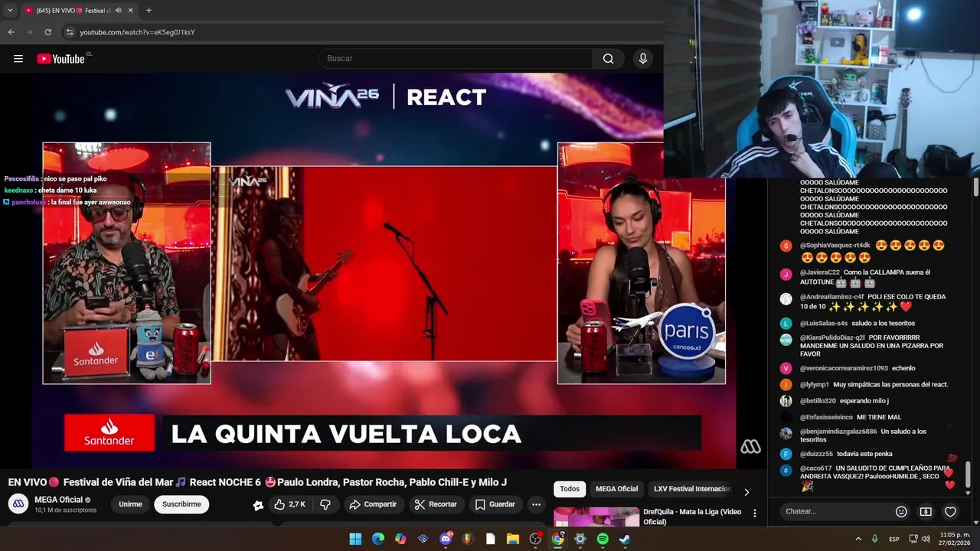Click the live chat scrollbar

(969, 474)
